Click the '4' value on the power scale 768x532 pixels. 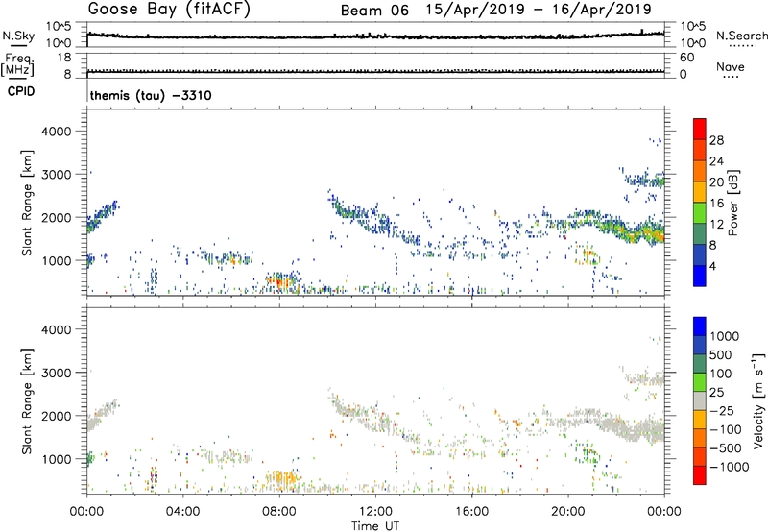712,267
